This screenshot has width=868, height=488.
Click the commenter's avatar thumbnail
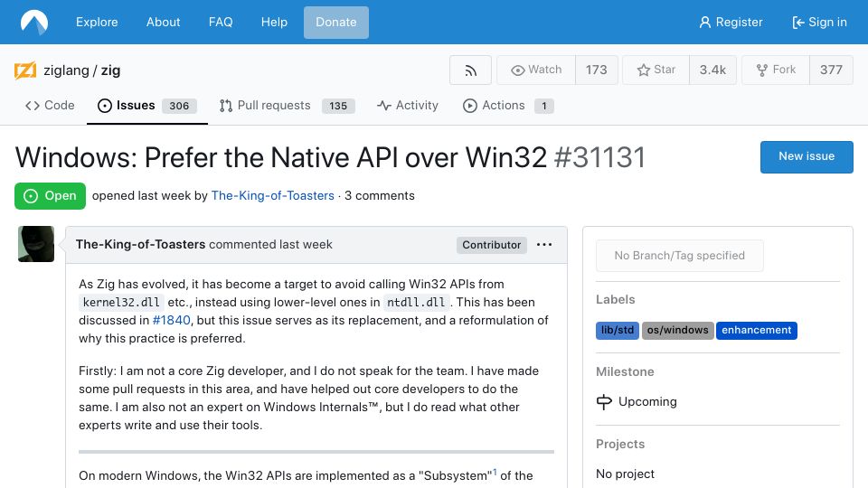(x=36, y=244)
